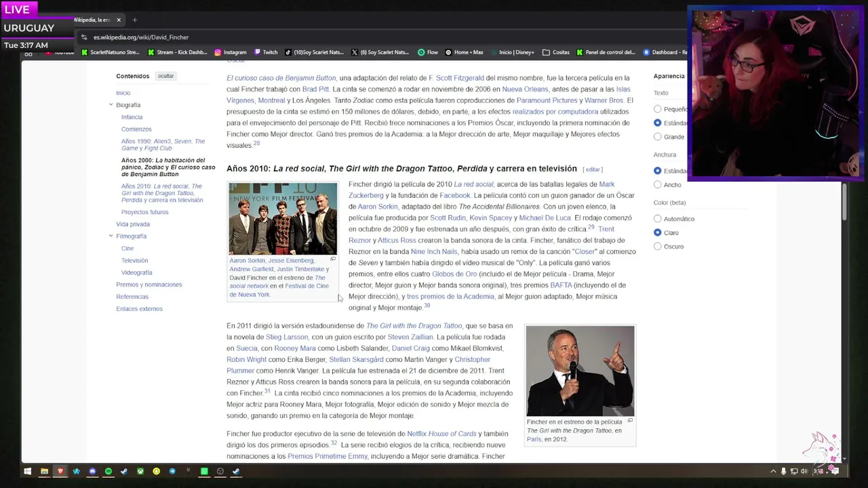Viewport: 868px width, 488px height.
Task: Switch to the Wikipedia tab
Action: 93,20
